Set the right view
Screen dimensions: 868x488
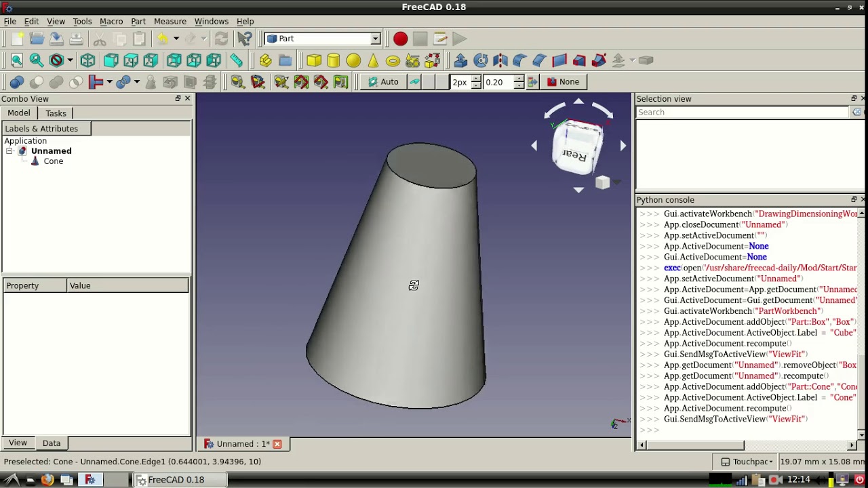(151, 60)
